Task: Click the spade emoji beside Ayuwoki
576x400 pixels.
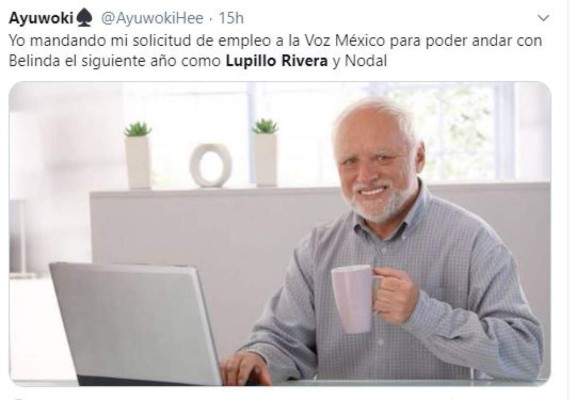Action: pos(84,18)
